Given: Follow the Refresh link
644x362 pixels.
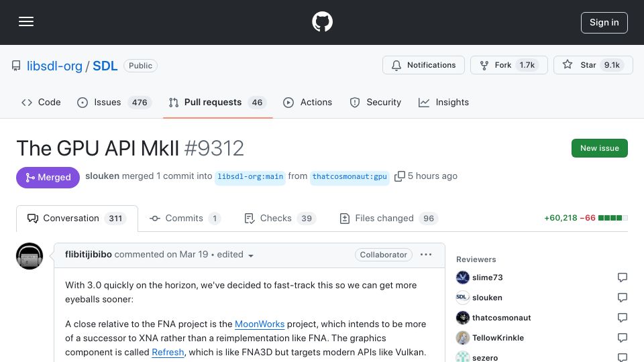Looking at the screenshot, I should pos(168,352).
